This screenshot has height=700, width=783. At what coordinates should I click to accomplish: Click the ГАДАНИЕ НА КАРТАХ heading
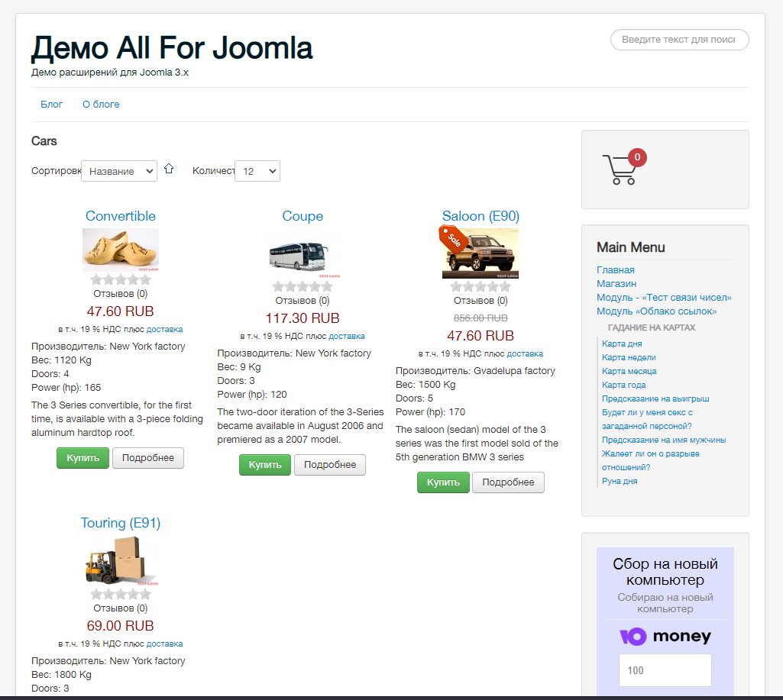[652, 327]
